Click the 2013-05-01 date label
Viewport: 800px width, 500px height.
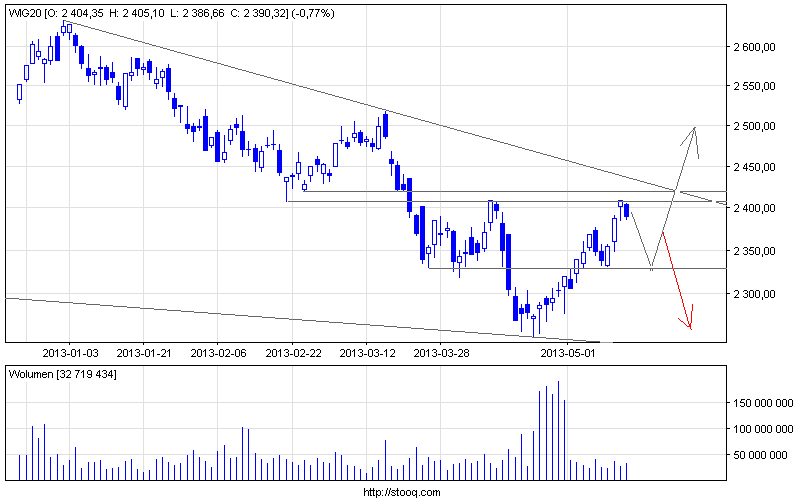click(567, 353)
